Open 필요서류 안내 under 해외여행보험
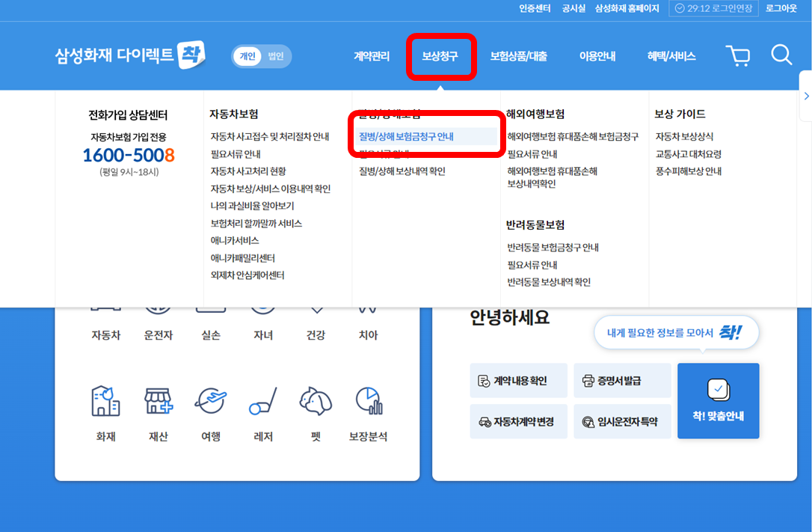Screen dimensions: 812x532 532,154
